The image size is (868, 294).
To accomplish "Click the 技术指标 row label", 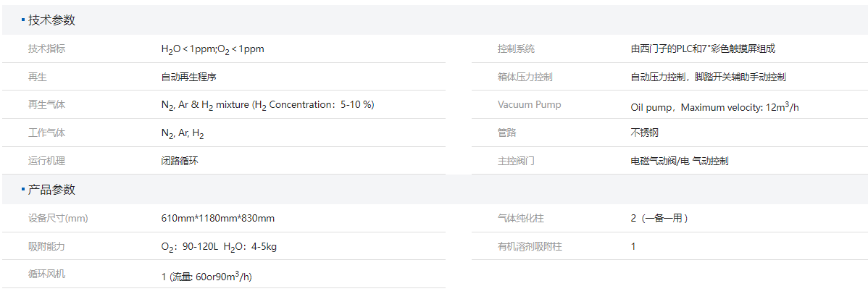I will [x=46, y=49].
